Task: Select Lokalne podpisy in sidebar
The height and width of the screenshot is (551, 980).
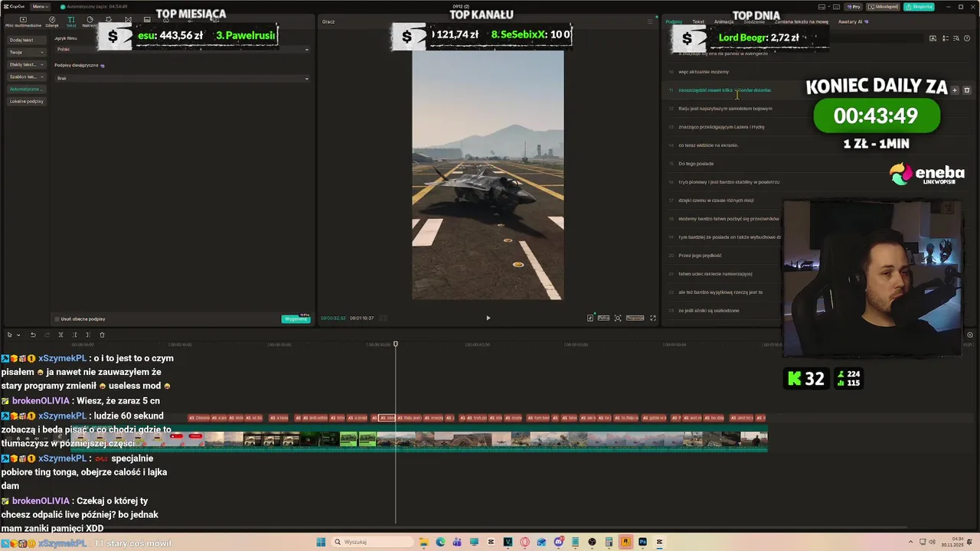Action: point(26,101)
